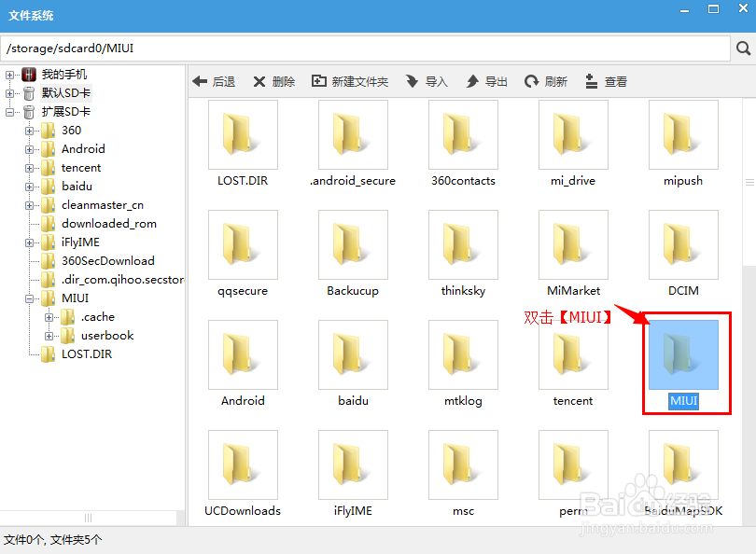The height and width of the screenshot is (554, 756).
Task: Refresh the listing with 刷新
Action: (x=546, y=81)
